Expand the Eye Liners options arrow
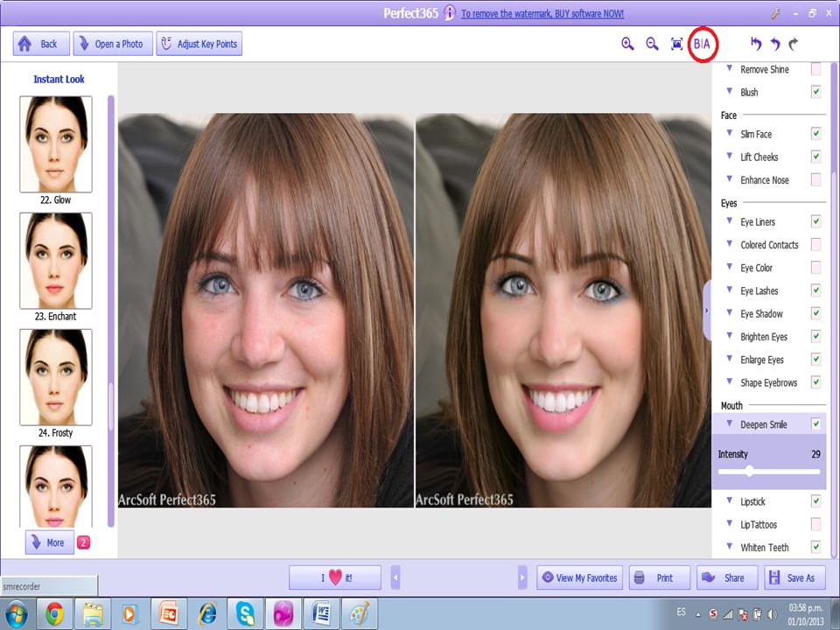840x630 pixels. [729, 220]
